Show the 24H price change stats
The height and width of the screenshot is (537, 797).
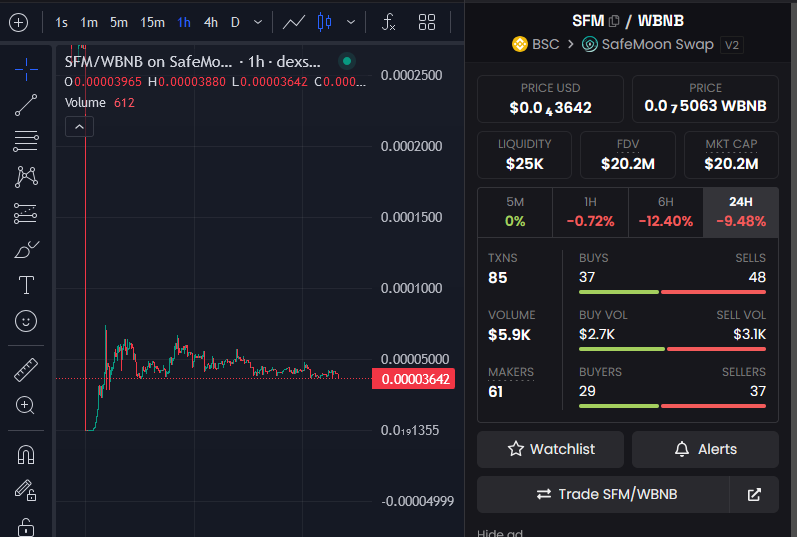[x=741, y=212]
